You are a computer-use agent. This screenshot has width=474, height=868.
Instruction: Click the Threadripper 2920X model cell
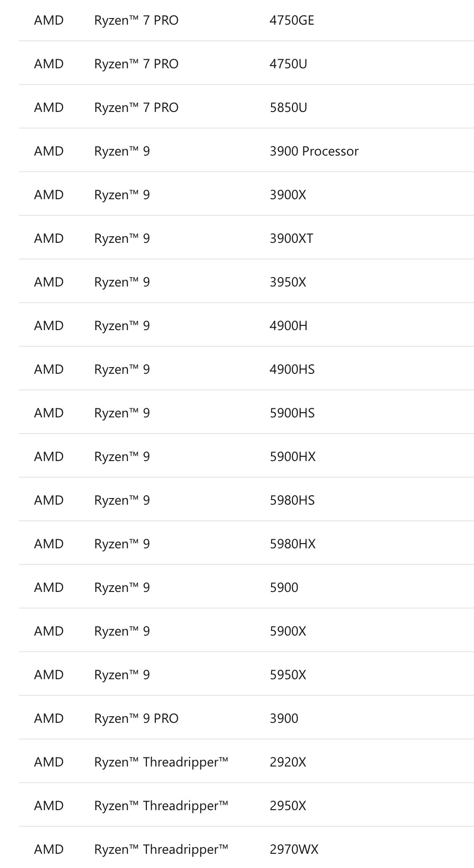(288, 762)
